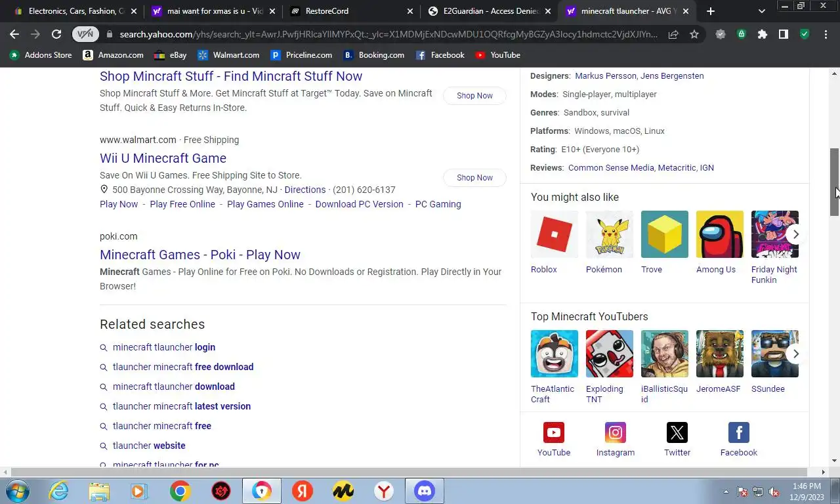Go back to the previous page
840x504 pixels.
click(x=14, y=34)
